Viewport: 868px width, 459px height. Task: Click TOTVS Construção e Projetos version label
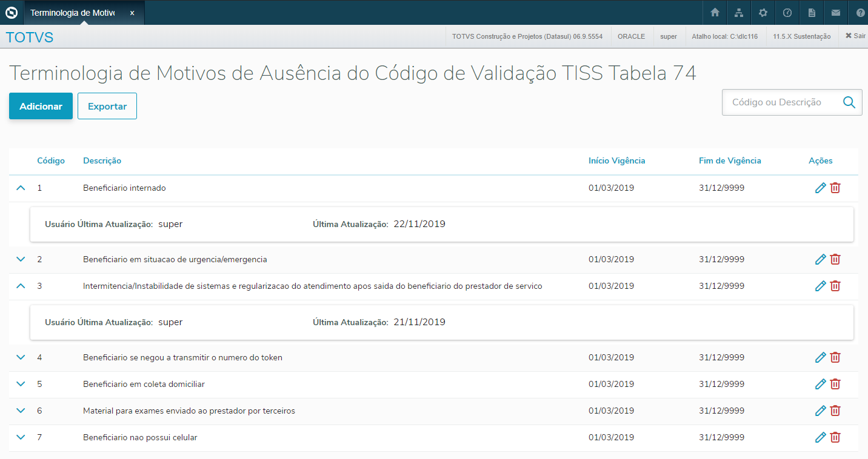click(527, 36)
